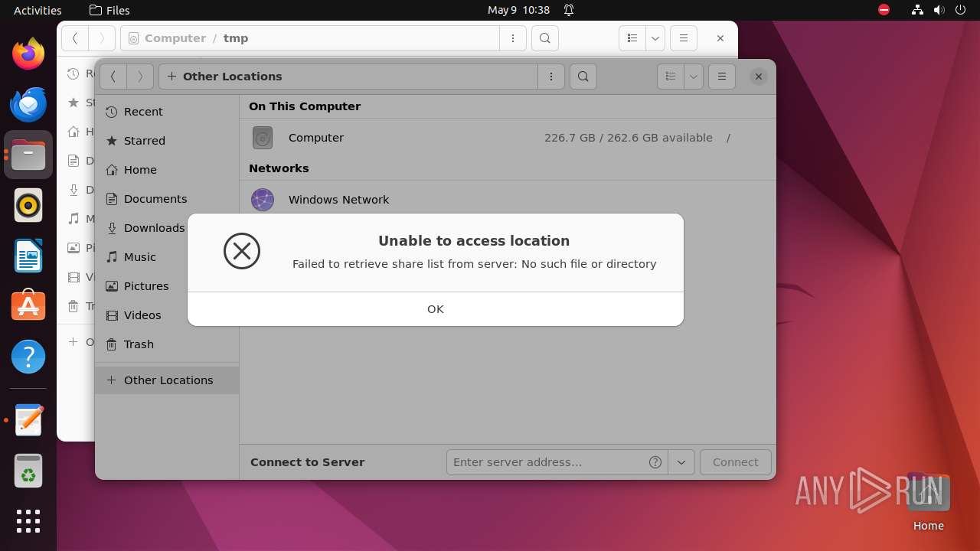
Task: Show all applications grid
Action: [28, 521]
